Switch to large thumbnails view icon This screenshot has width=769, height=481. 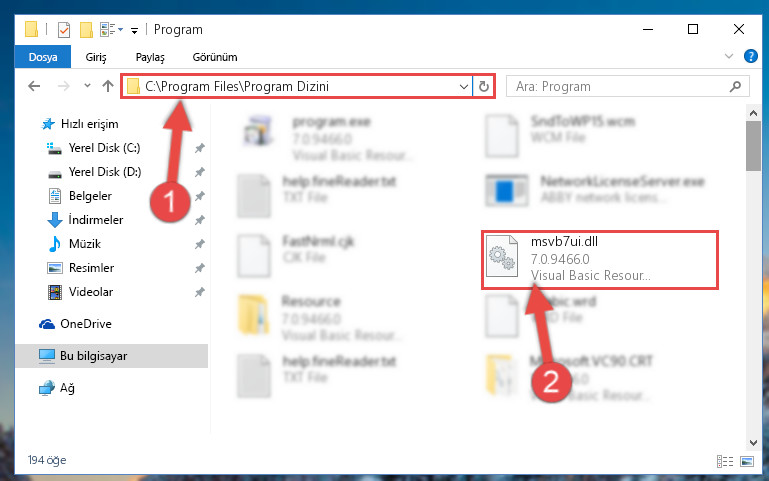click(x=747, y=461)
